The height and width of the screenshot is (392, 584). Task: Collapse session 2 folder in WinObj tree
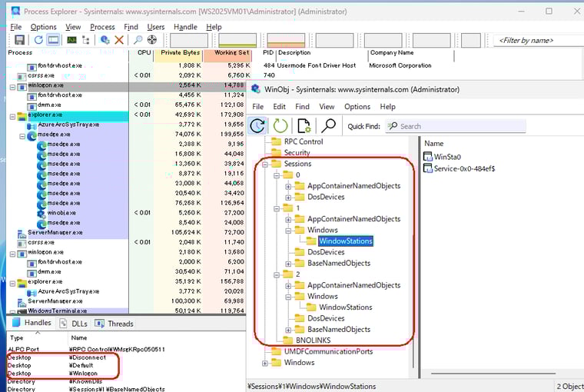tap(277, 275)
